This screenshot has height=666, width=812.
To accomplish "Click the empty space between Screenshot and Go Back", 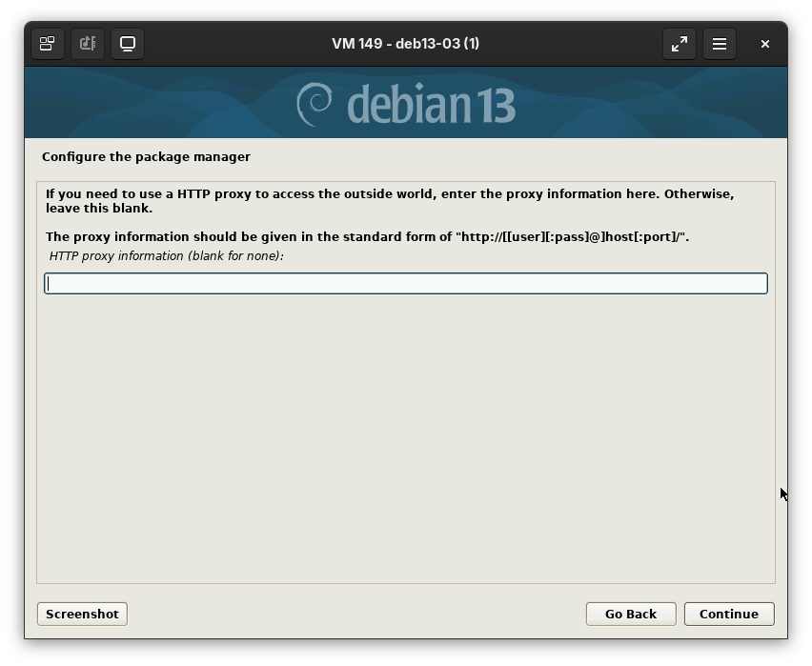I will coord(355,614).
